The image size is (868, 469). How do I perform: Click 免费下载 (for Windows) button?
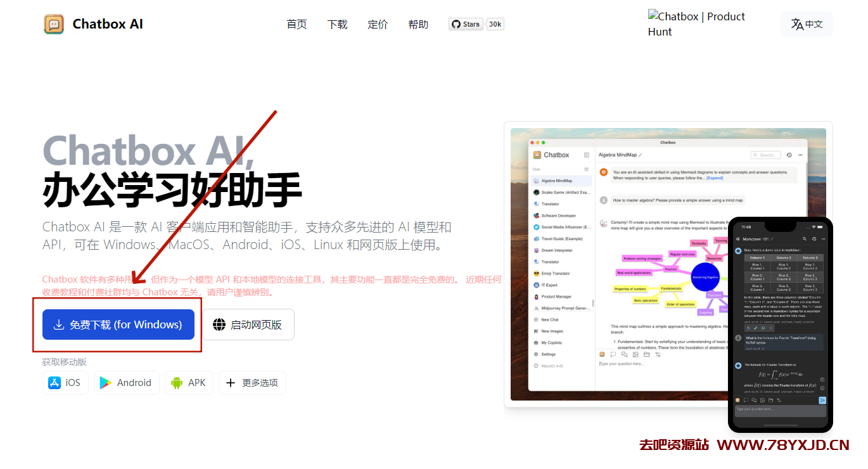pos(118,324)
